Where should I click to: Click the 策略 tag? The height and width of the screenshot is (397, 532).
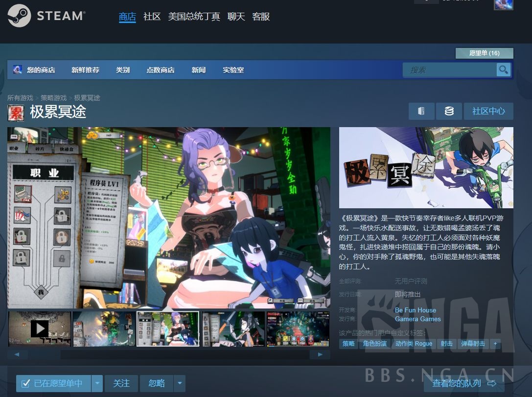pos(348,344)
